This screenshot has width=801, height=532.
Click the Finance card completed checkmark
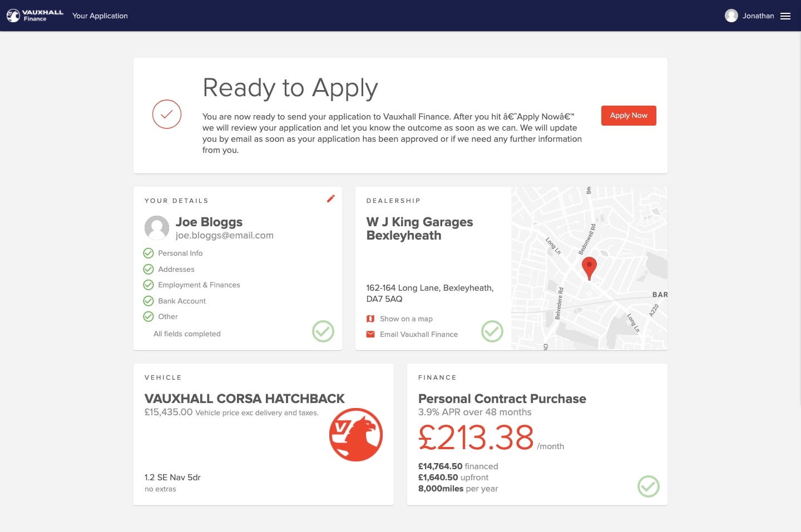pyautogui.click(x=649, y=486)
